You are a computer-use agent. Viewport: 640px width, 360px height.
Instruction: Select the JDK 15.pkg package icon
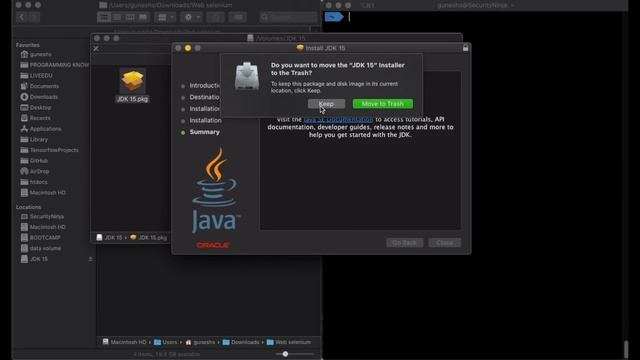pyautogui.click(x=132, y=81)
